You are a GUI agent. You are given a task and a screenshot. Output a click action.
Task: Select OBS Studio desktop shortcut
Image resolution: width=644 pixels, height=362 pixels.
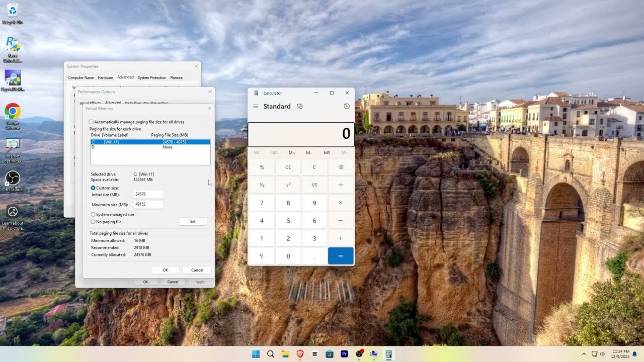tap(13, 182)
